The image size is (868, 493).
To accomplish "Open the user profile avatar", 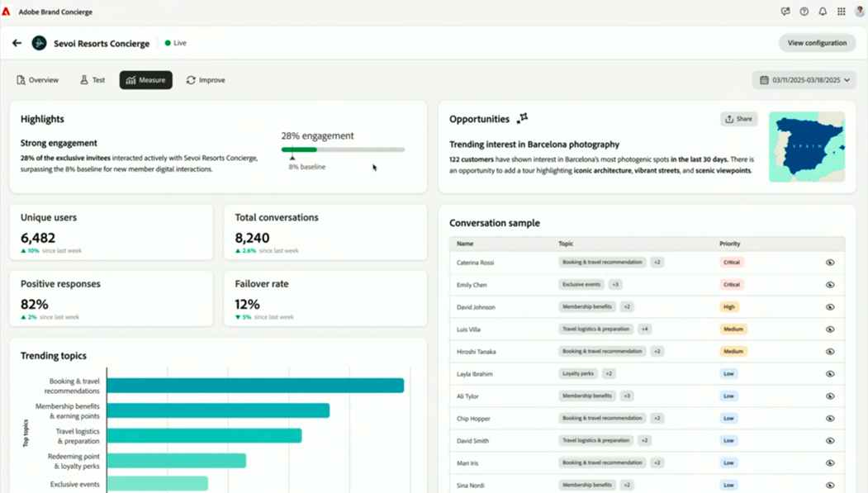I will 860,11.
